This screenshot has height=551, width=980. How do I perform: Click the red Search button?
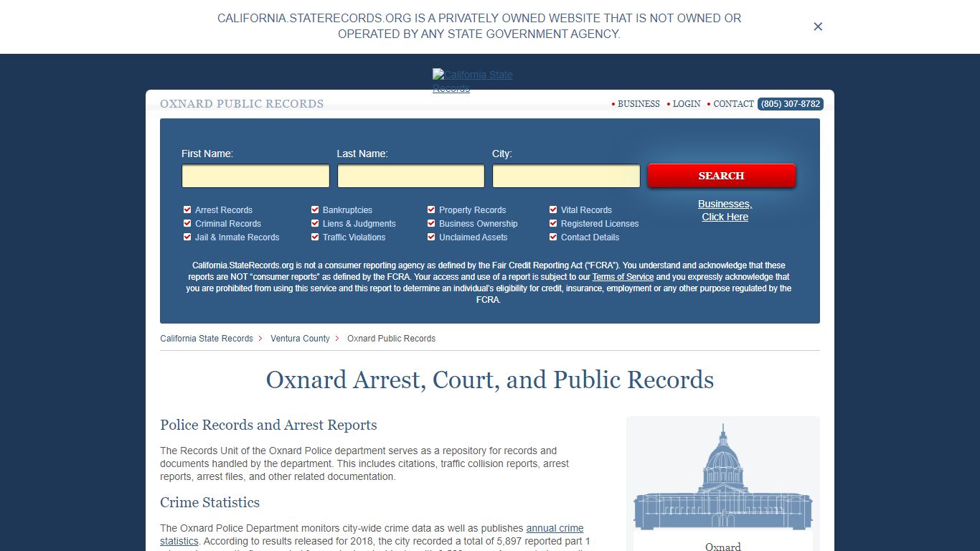pyautogui.click(x=722, y=176)
